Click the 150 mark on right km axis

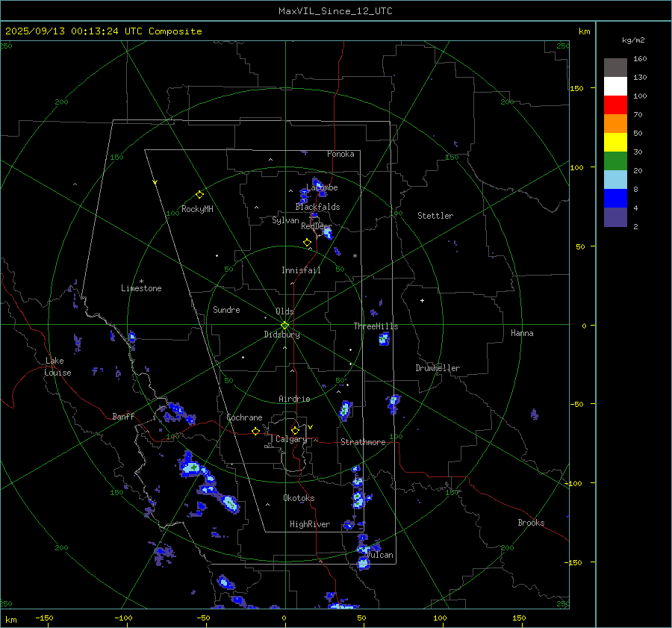click(577, 88)
